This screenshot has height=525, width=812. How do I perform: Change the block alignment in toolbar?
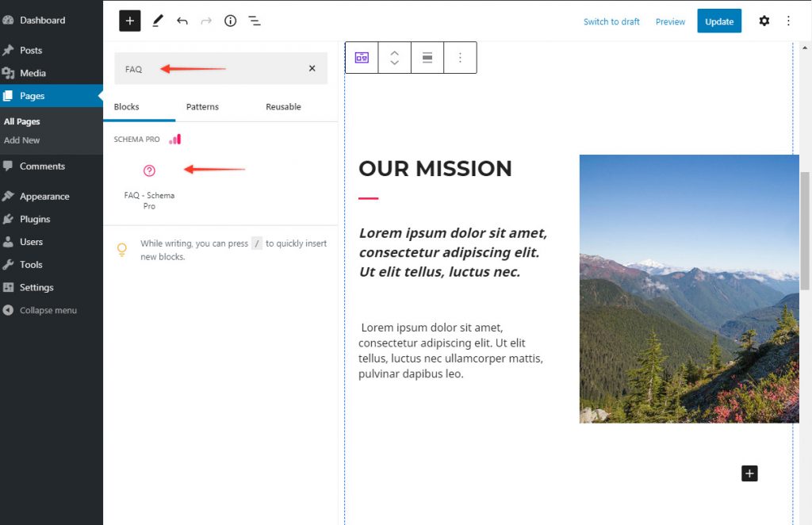[427, 58]
